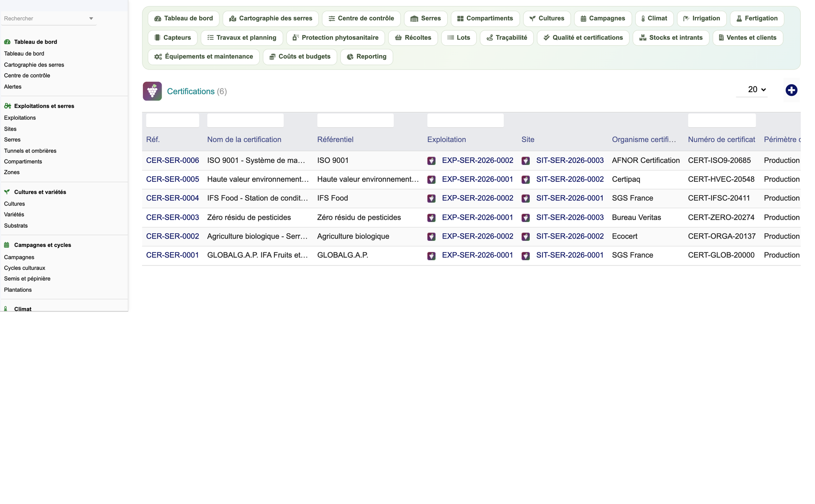This screenshot has width=815, height=504.
Task: Open Équipements et maintenance tab
Action: click(204, 57)
